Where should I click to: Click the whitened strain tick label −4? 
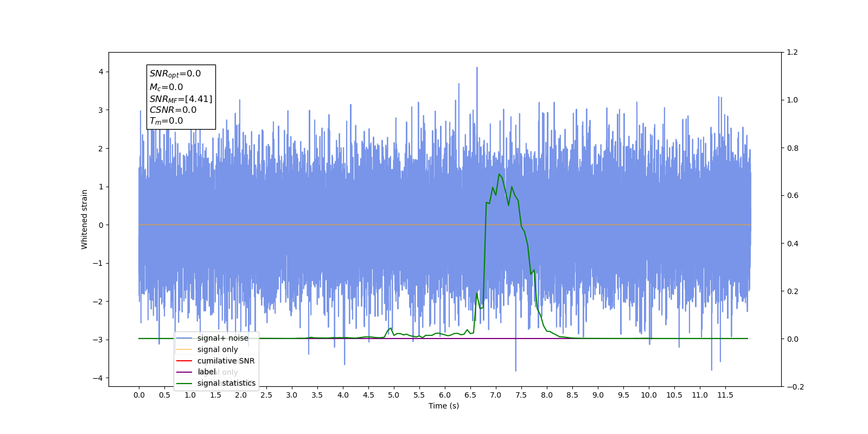point(98,378)
